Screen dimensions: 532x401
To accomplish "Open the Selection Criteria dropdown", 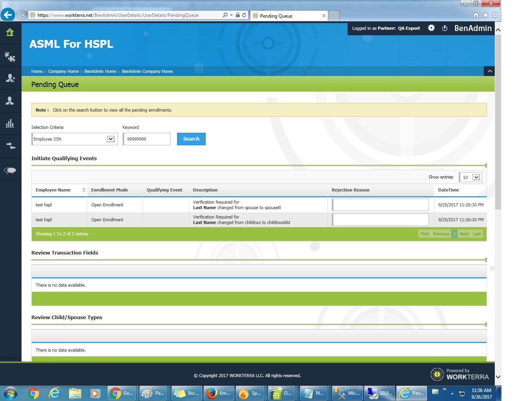I will [x=74, y=139].
